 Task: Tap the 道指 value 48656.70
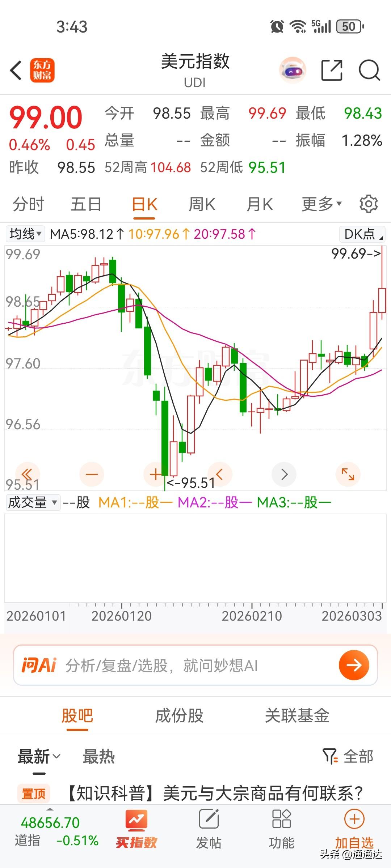(50, 822)
